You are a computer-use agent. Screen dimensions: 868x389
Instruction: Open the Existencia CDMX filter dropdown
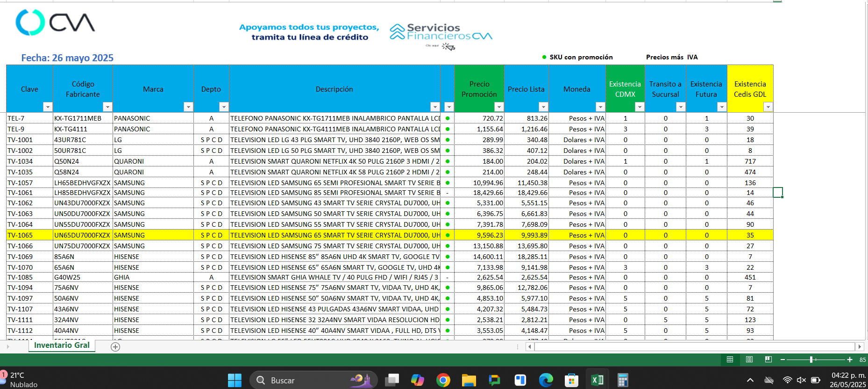click(640, 107)
